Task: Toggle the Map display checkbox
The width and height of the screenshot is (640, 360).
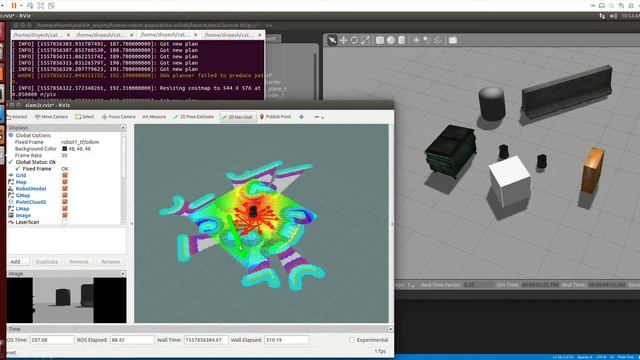Action: (64, 182)
